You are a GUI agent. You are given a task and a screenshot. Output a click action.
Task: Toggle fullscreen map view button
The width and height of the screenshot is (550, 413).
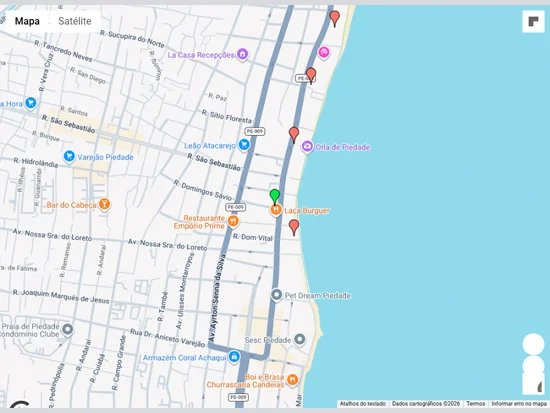pyautogui.click(x=533, y=21)
